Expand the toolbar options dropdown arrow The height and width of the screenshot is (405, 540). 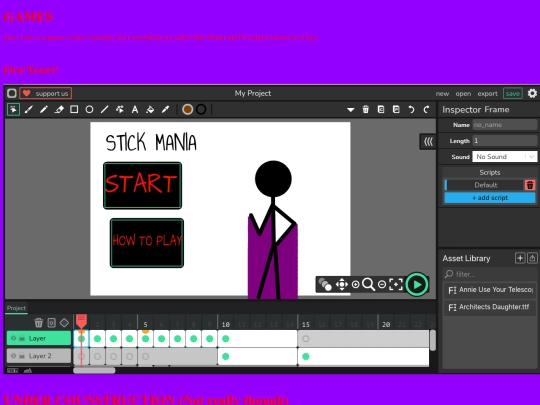[351, 110]
